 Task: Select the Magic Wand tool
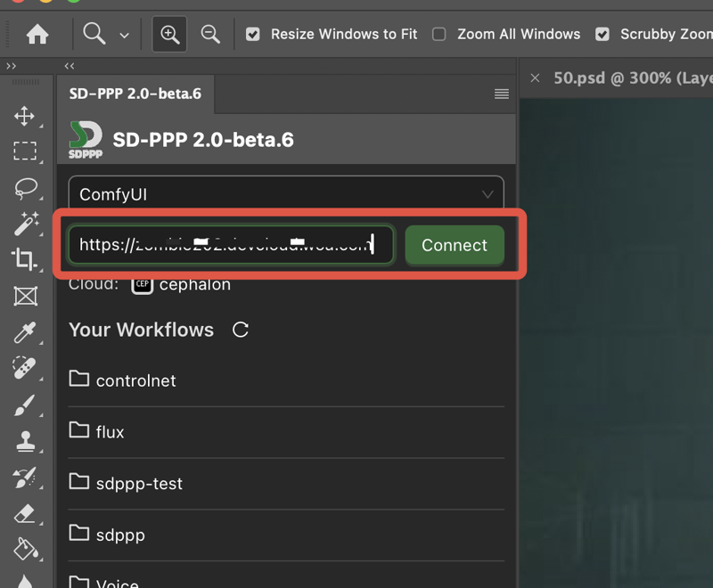26,224
